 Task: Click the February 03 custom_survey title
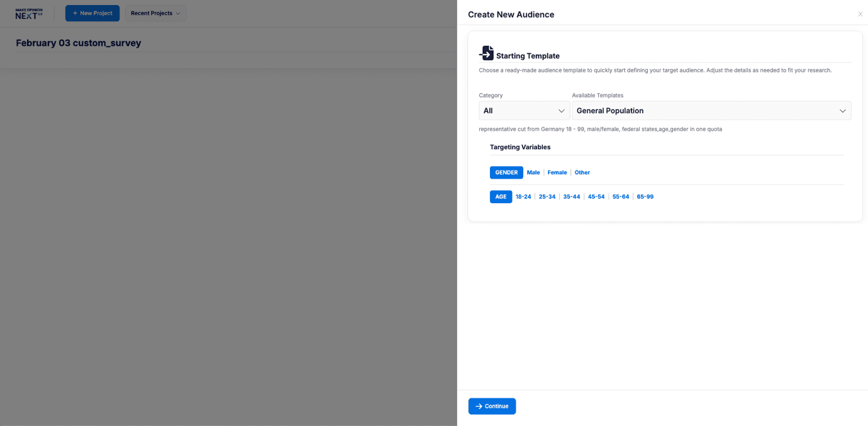coord(78,42)
